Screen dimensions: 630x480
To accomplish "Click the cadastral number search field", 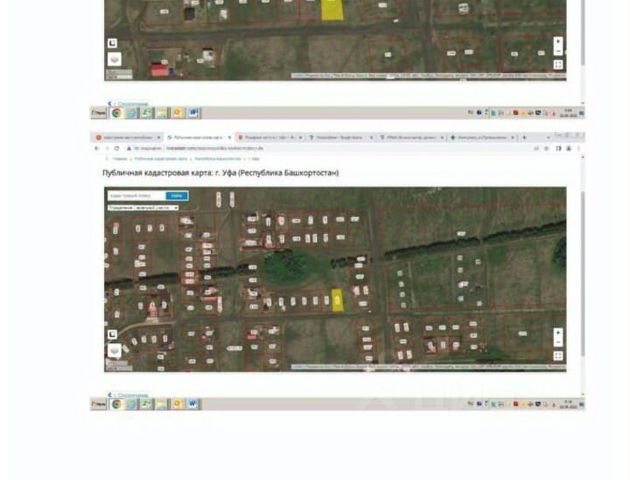I will pos(137,196).
